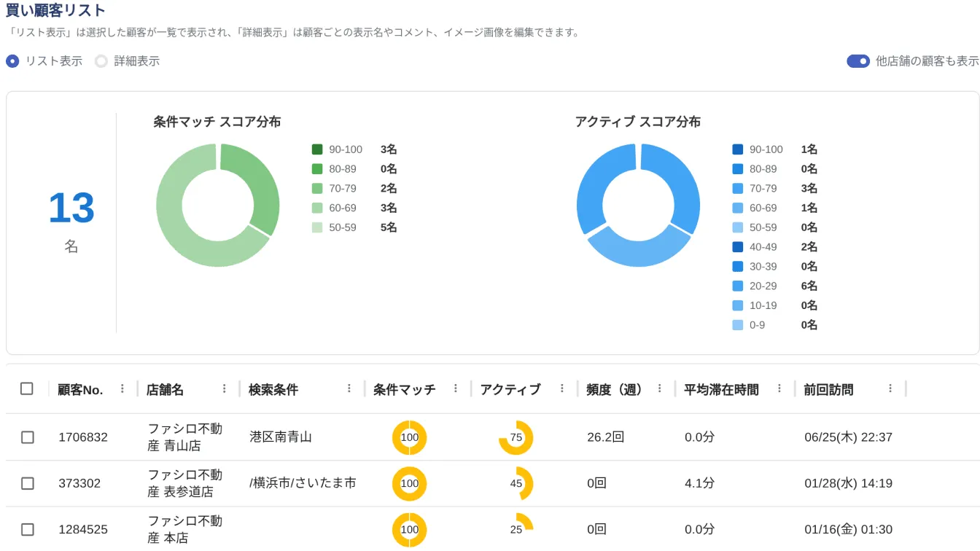Click the アクティブ スコア分布 chart title
980x551 pixels.
pos(638,122)
